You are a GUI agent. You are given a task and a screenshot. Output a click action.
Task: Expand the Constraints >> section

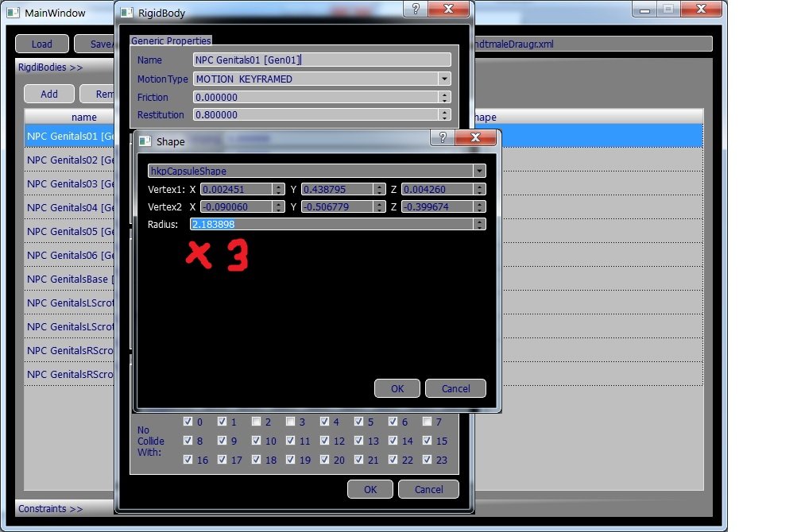coord(50,508)
